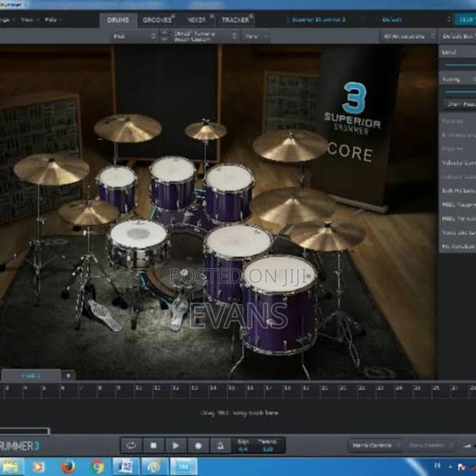Open the Song Creator panel
Viewport: 476px width, 476px height.
(x=430, y=445)
